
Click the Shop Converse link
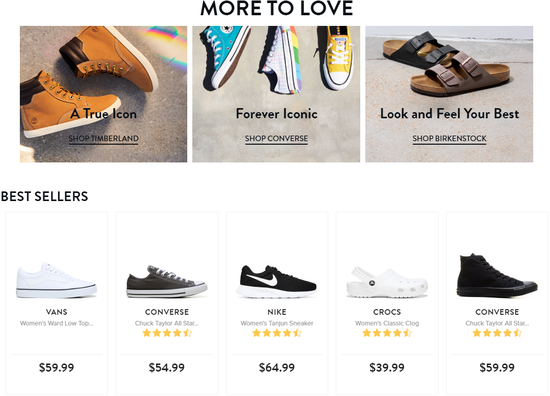276,139
